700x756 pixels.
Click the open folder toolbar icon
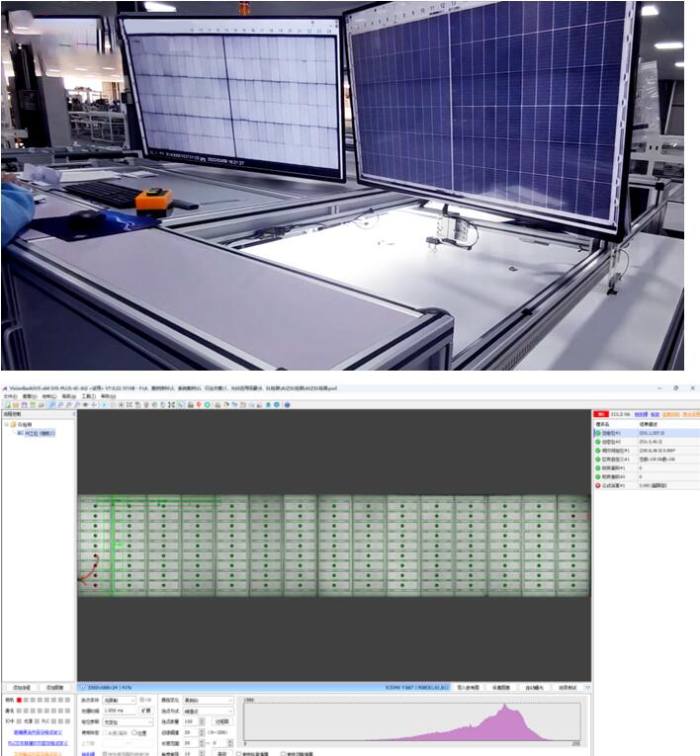(16, 405)
